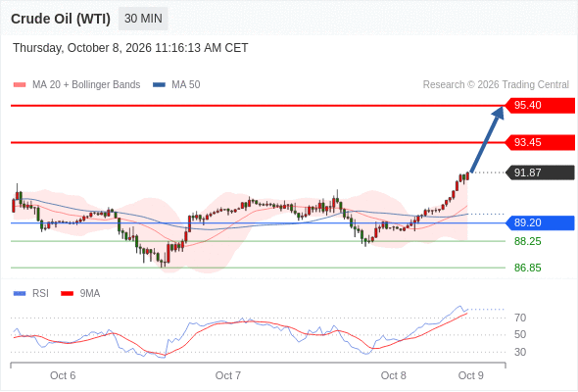Click the 88.25 support level label
The height and width of the screenshot is (392, 578).
pyautogui.click(x=527, y=241)
